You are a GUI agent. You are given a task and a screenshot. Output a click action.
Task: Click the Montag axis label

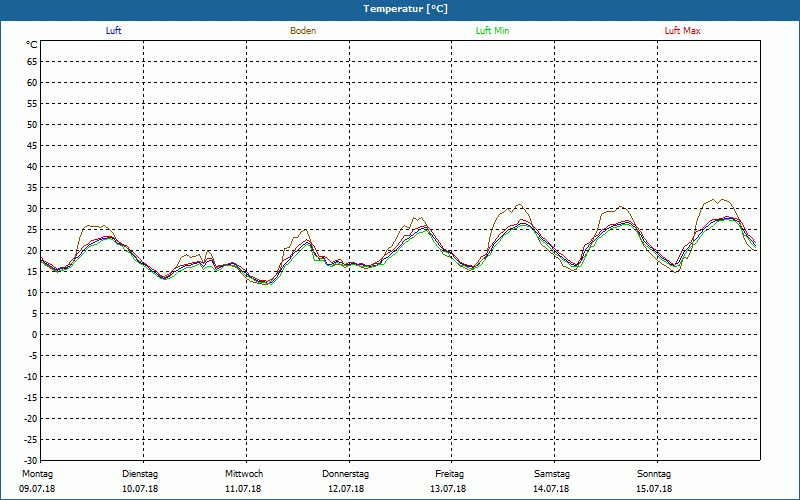coord(37,474)
